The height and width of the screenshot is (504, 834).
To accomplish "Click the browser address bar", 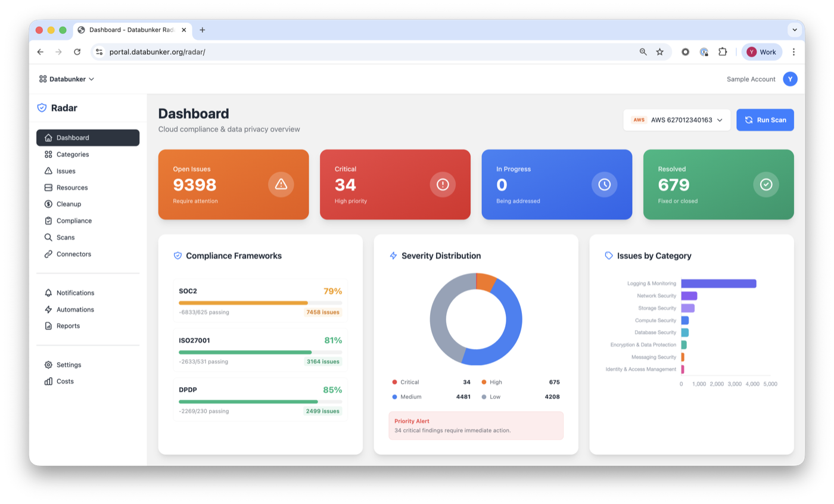I will tap(238, 52).
